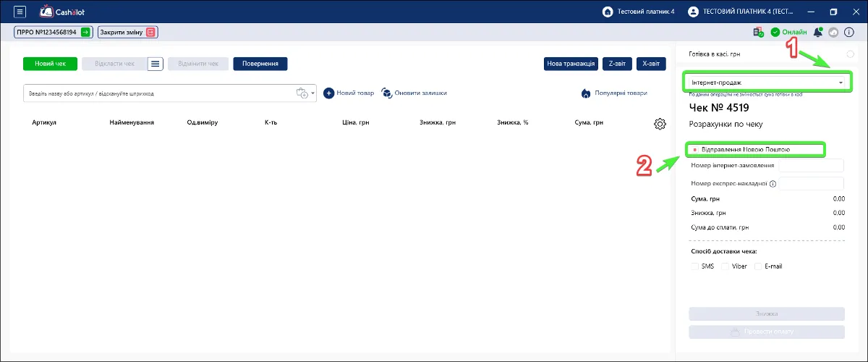Expand the Інтернет-продаж operation dropdown
The image size is (868, 362).
767,83
